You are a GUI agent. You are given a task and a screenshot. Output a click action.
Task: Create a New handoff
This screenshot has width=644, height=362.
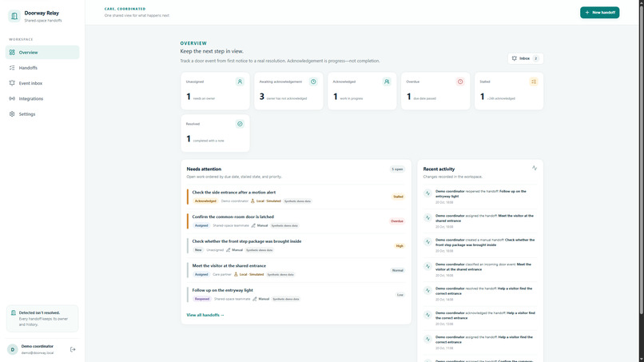click(x=599, y=12)
